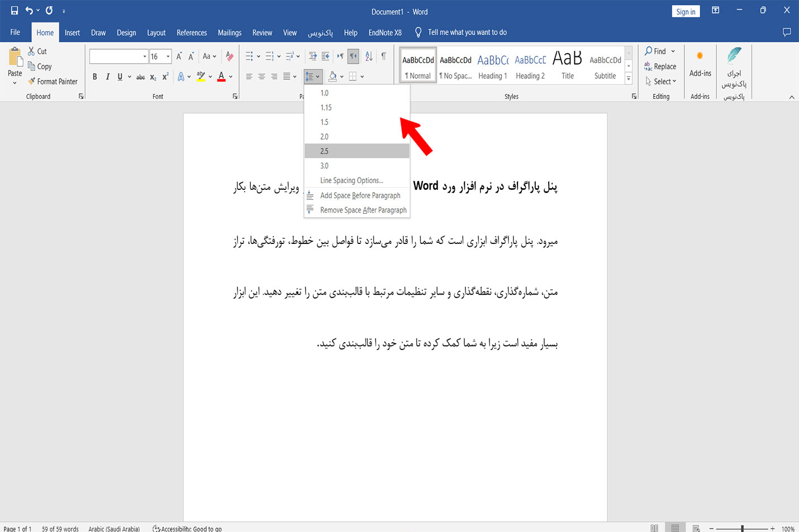Click the feather icon for اجرای پاک‌نویس
The height and width of the screenshot is (532, 799).
(734, 56)
